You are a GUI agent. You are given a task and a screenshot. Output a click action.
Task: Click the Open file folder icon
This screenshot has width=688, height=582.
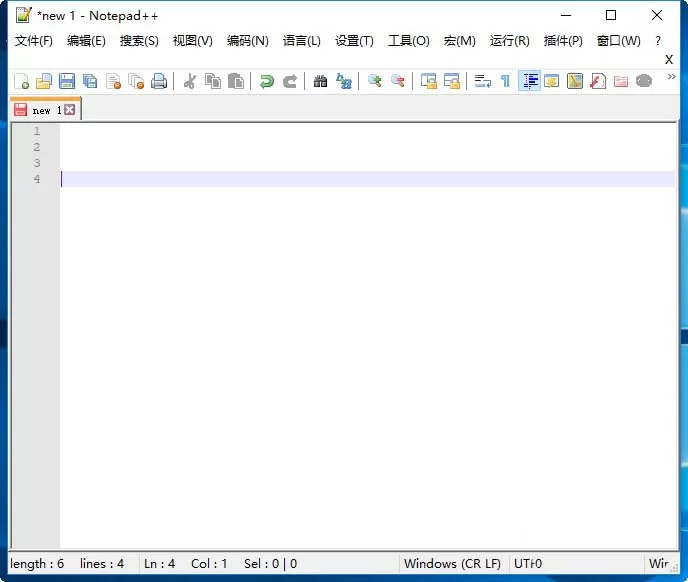click(44, 82)
